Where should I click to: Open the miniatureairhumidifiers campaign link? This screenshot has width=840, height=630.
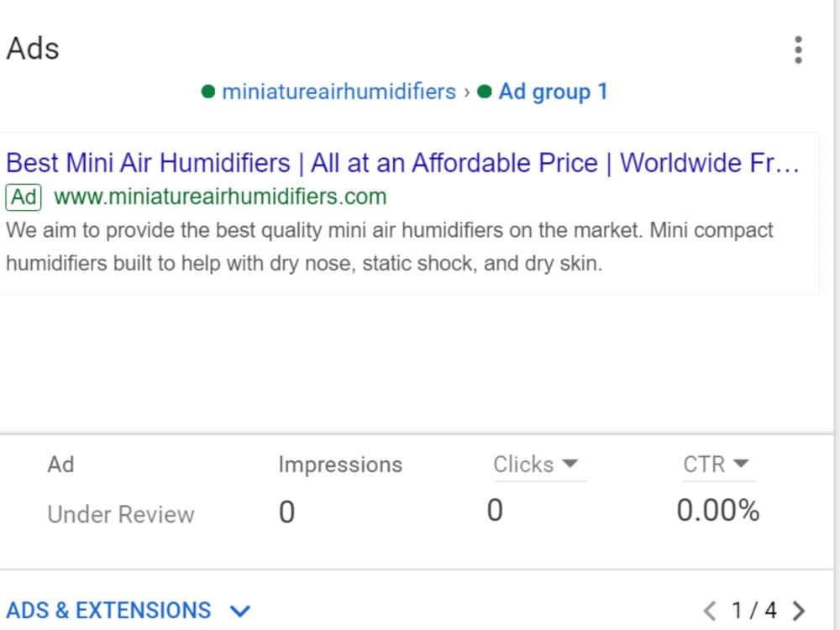pyautogui.click(x=339, y=92)
